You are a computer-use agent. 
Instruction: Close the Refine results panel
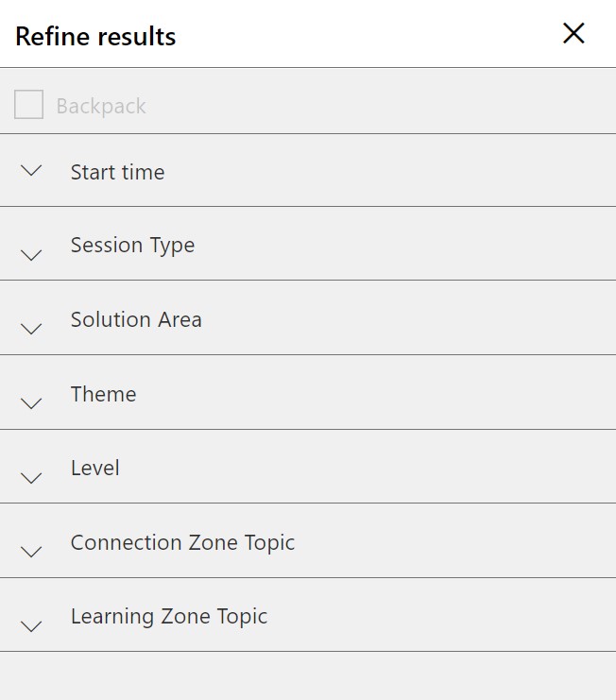(573, 34)
